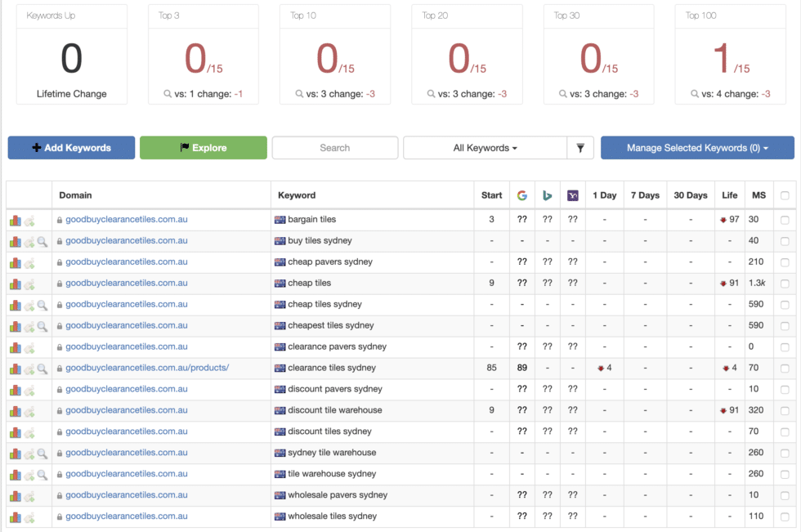
Task: Open the ranking chart for bargain tiles
Action: (x=16, y=220)
